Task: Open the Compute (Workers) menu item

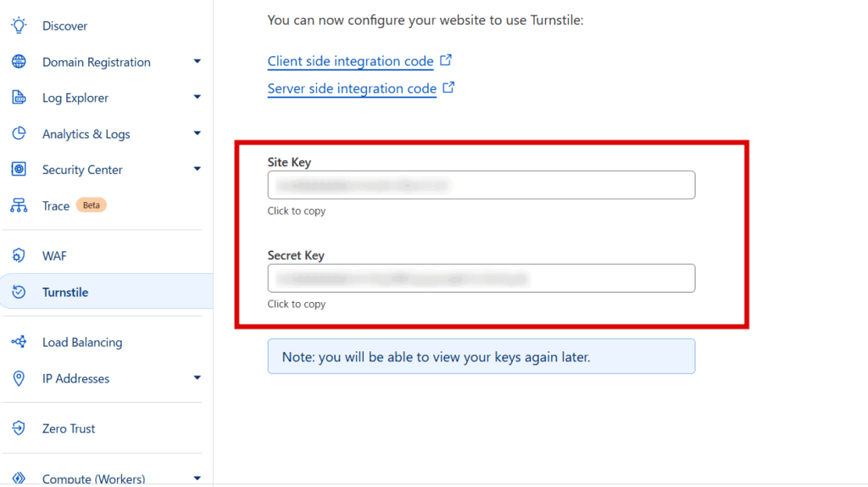Action: coord(93,479)
